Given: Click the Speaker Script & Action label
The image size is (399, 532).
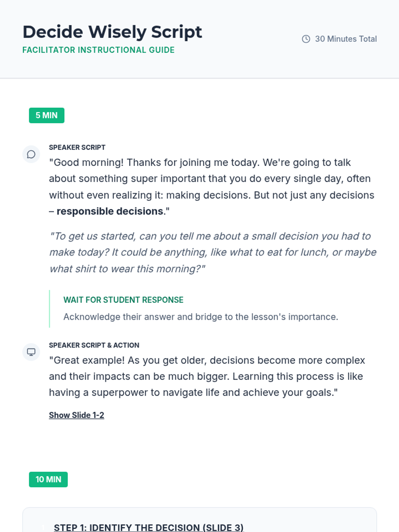Looking at the screenshot, I should click(94, 345).
